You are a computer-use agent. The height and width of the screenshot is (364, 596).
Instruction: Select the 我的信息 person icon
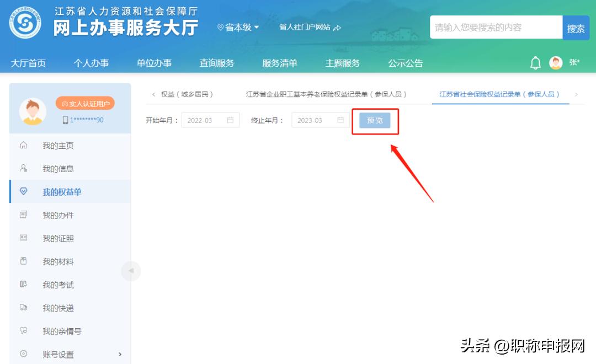[x=22, y=168]
